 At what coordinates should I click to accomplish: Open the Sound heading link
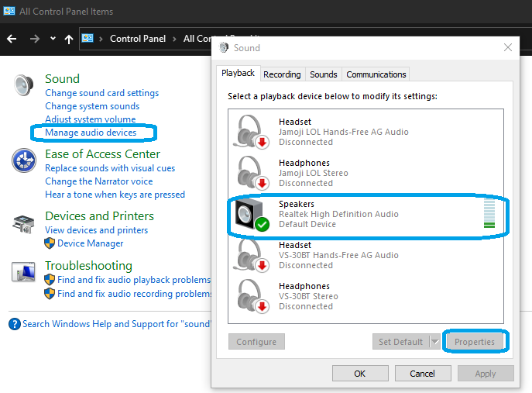[x=63, y=79]
